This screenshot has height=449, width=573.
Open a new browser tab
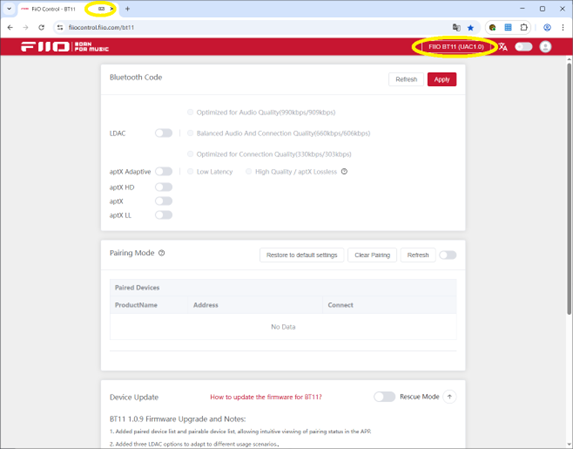128,9
